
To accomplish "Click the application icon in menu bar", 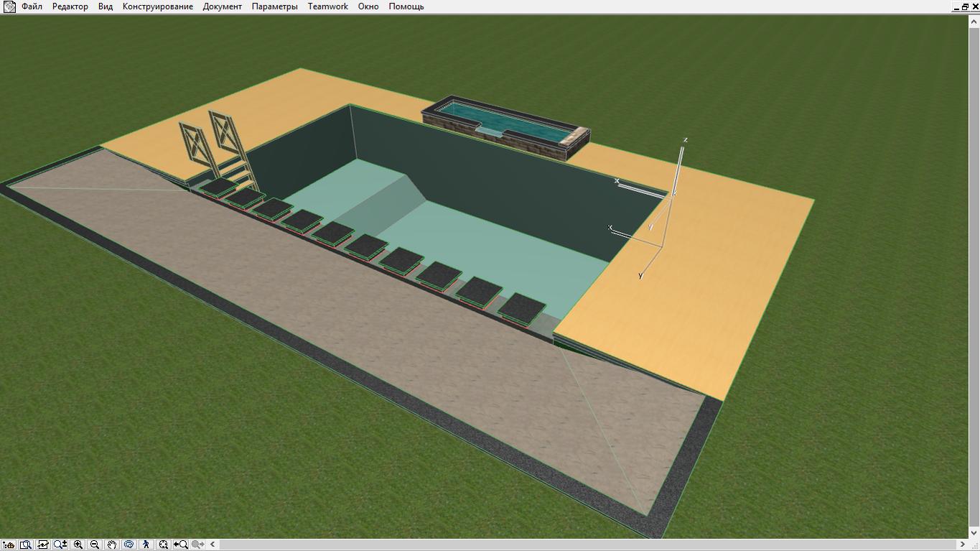I will [9, 6].
